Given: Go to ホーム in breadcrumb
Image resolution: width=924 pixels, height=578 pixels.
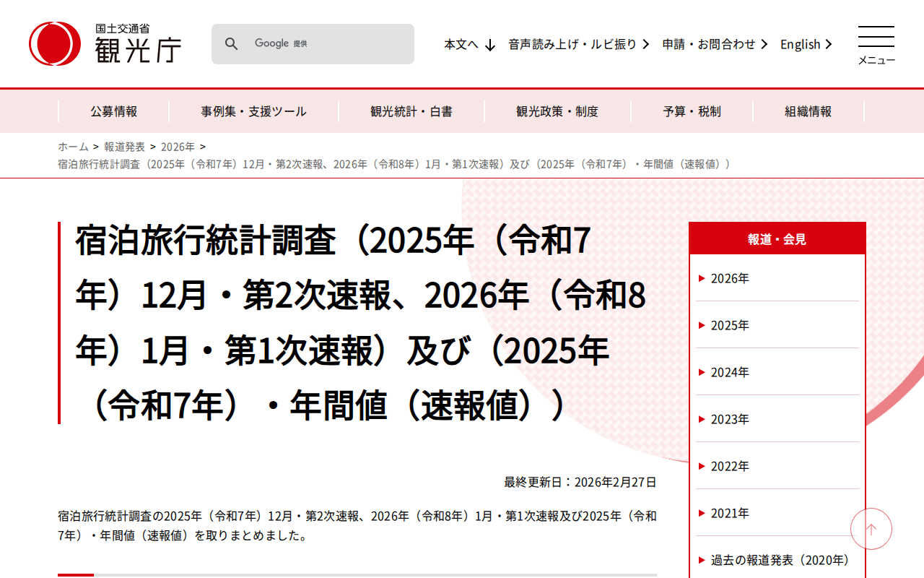Looking at the screenshot, I should 73,147.
